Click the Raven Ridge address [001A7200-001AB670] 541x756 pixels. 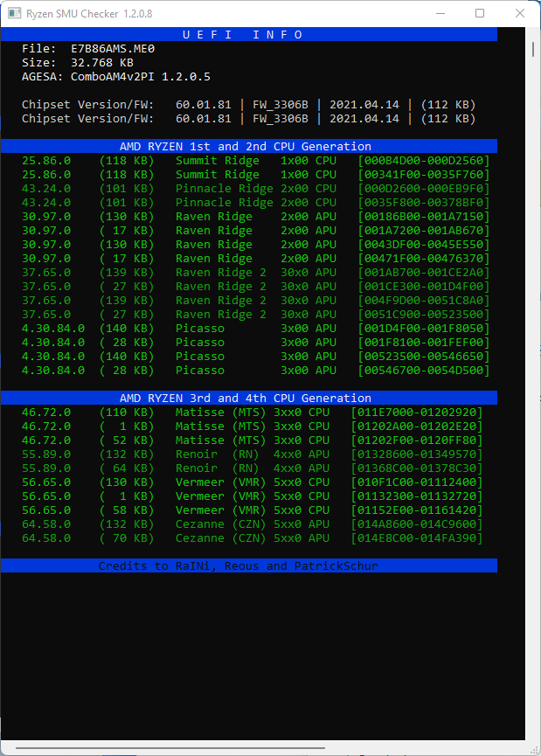click(x=424, y=231)
